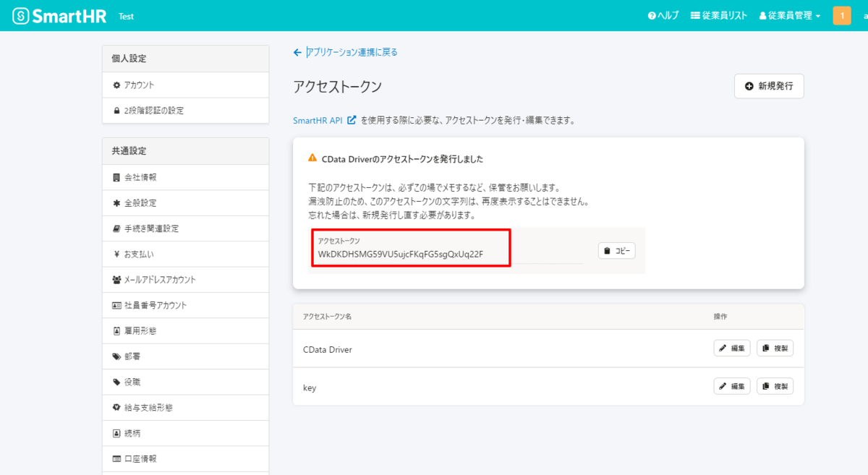Click the asterisk icon beside 全般設定
This screenshot has height=475, width=868.
point(116,203)
